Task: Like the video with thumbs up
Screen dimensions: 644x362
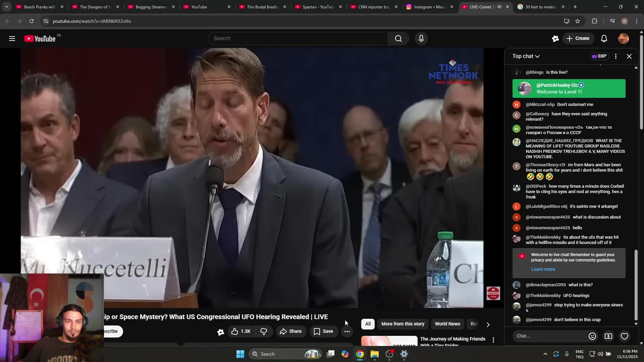Action: (241, 331)
